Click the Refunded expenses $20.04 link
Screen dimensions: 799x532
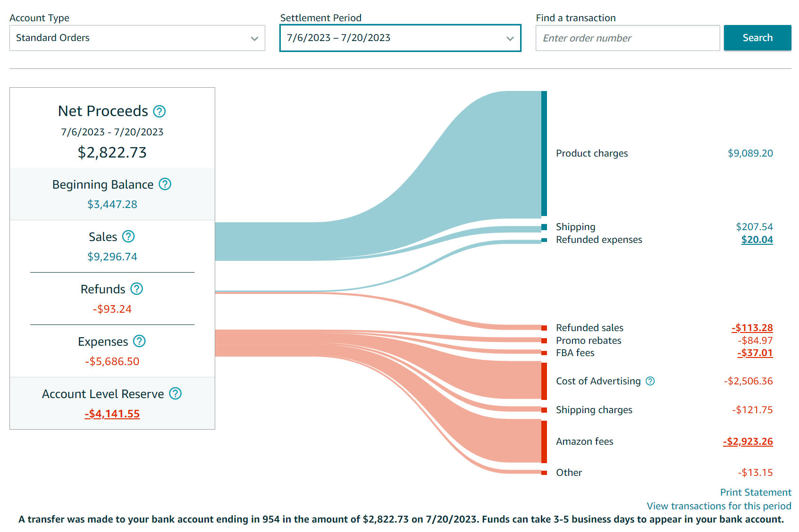pos(757,240)
